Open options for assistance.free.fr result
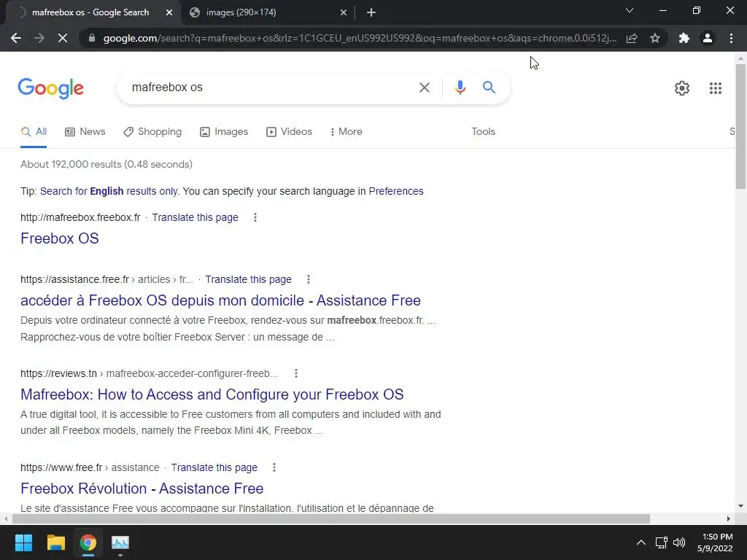The height and width of the screenshot is (560, 747). [x=309, y=279]
